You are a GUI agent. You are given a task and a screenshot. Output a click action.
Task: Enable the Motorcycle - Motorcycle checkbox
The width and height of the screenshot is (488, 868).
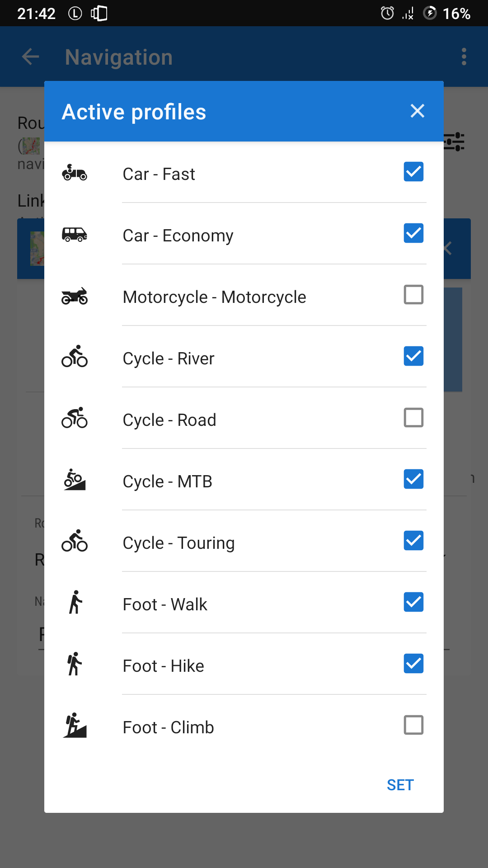click(x=413, y=295)
